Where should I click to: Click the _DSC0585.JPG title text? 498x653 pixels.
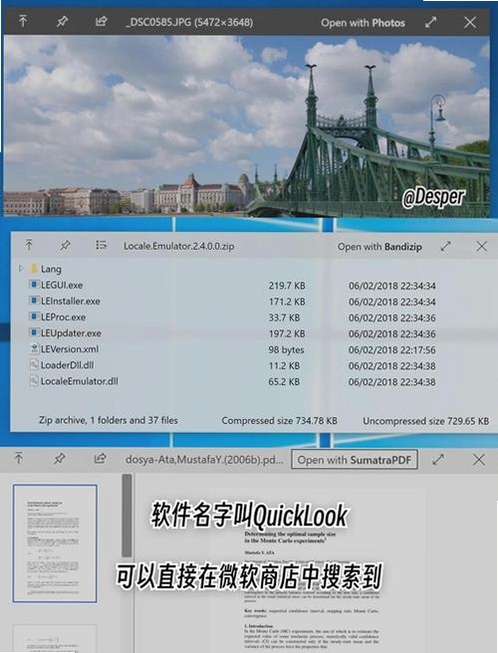click(189, 22)
